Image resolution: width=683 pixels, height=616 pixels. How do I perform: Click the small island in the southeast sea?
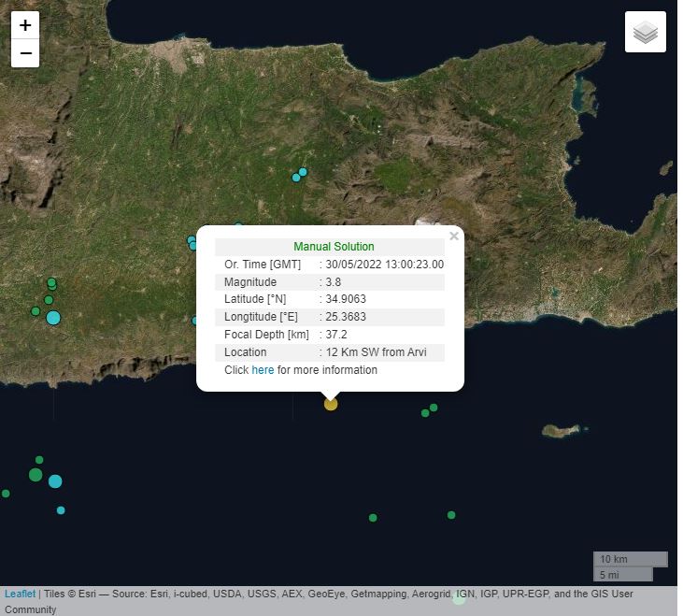pos(561,430)
